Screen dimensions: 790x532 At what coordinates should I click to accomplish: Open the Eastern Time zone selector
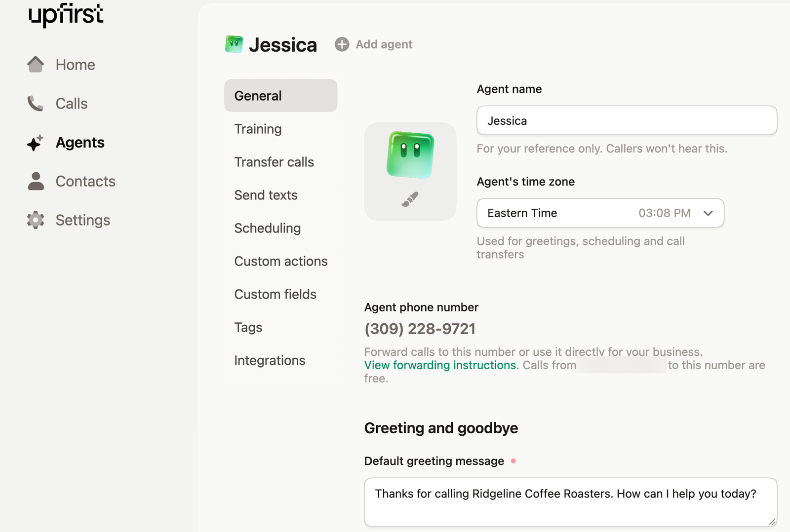click(600, 213)
